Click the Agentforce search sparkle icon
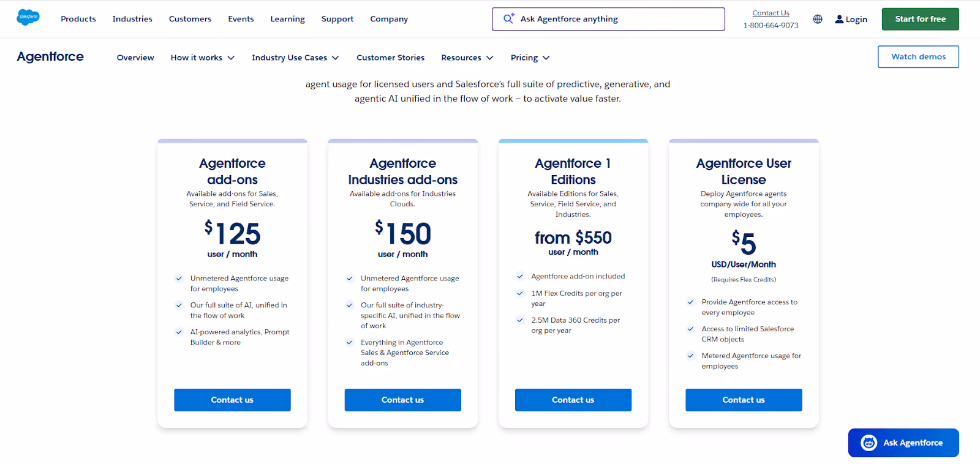 508,18
